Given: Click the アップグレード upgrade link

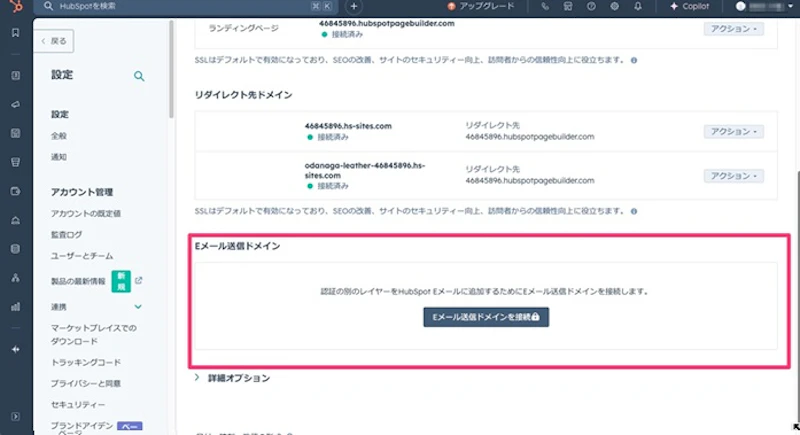Looking at the screenshot, I should coord(481,7).
